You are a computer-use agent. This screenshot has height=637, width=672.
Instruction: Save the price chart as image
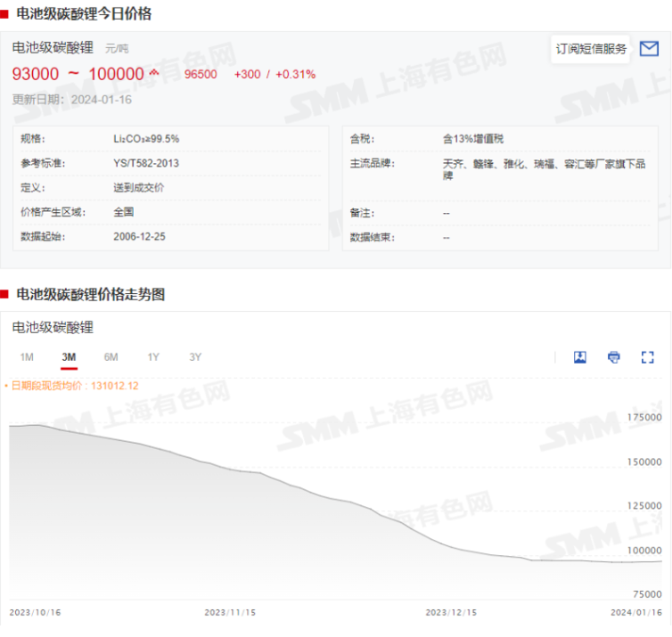point(579,357)
